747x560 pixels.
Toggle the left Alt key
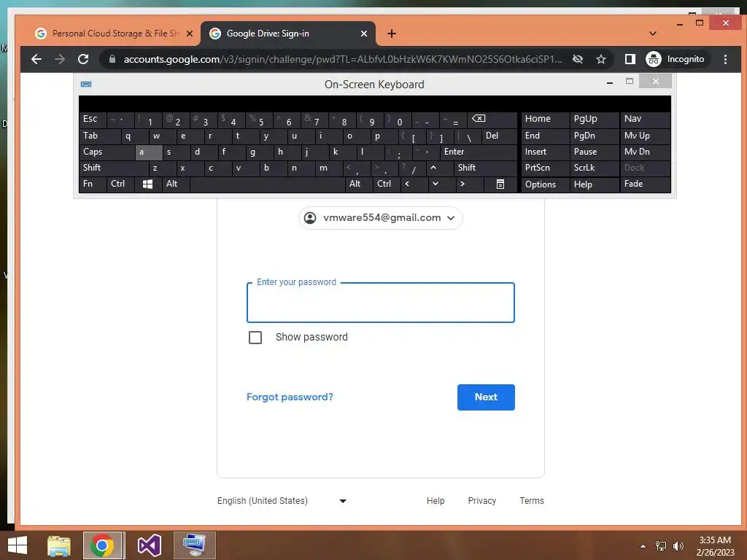pyautogui.click(x=175, y=184)
